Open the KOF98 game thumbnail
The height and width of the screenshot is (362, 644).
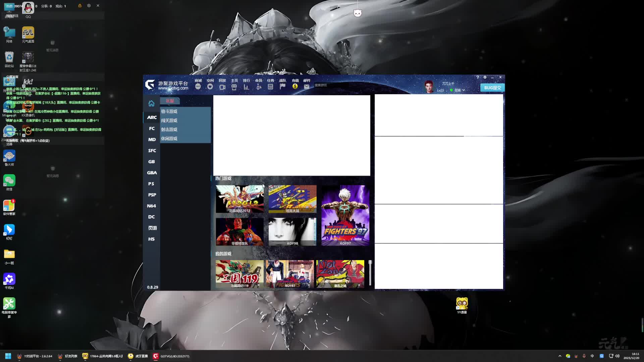(x=292, y=232)
